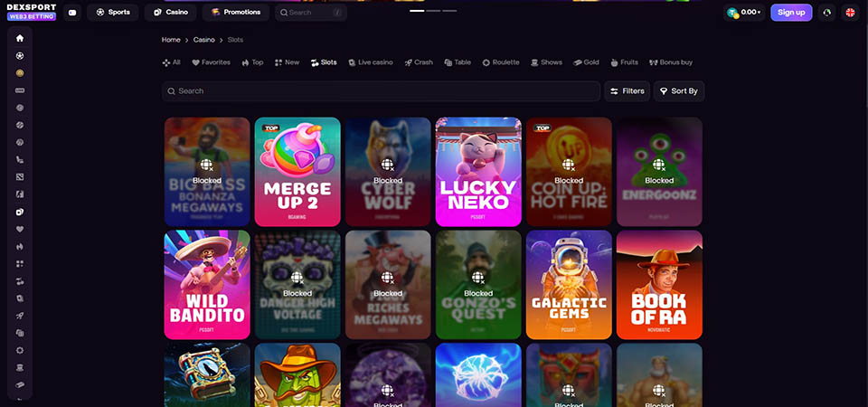This screenshot has width=868, height=407.
Task: Click the games Search field below categories
Action: (x=381, y=91)
